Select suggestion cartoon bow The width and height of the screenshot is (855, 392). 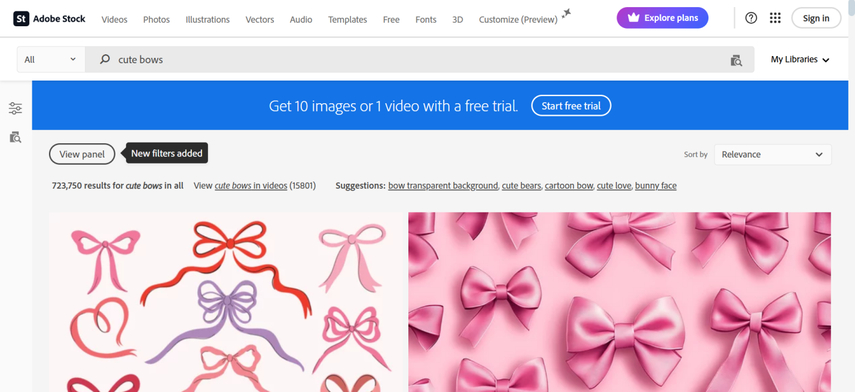[569, 185]
